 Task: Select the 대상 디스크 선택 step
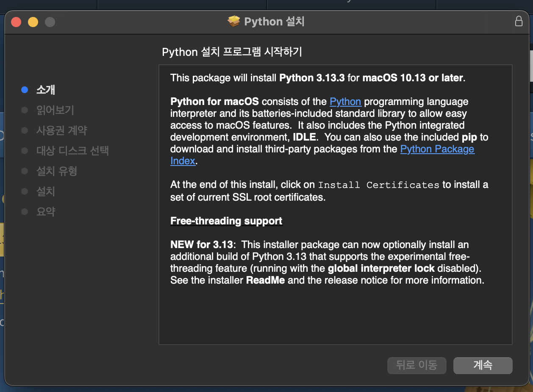pyautogui.click(x=73, y=151)
